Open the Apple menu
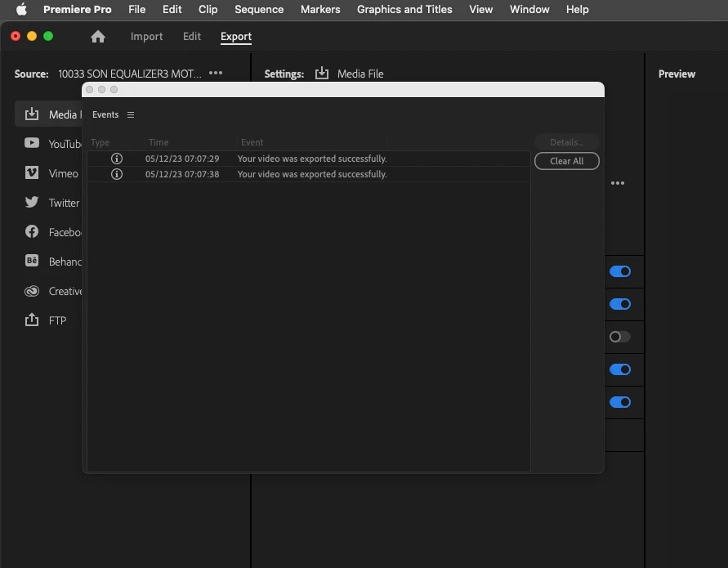728x568 pixels. click(x=21, y=9)
